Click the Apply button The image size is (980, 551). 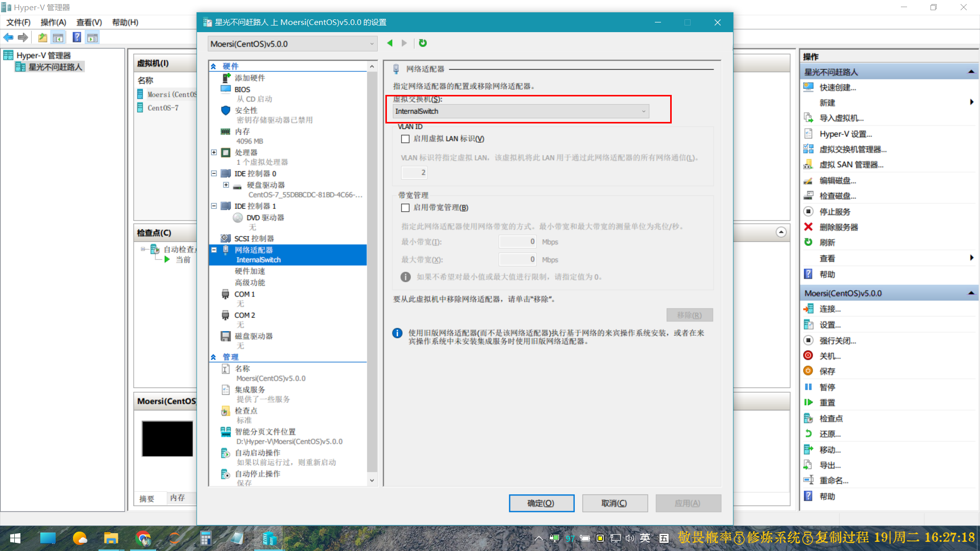[688, 503]
